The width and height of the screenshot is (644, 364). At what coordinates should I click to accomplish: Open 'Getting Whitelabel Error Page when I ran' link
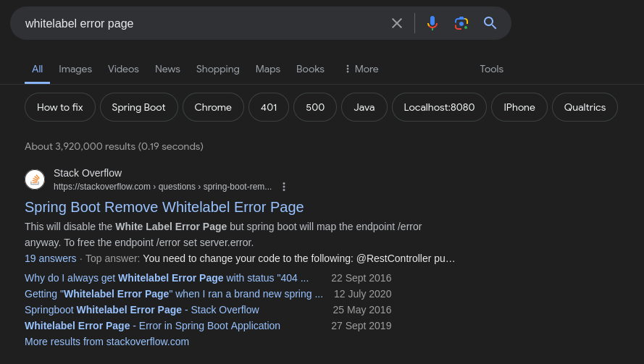click(x=174, y=295)
